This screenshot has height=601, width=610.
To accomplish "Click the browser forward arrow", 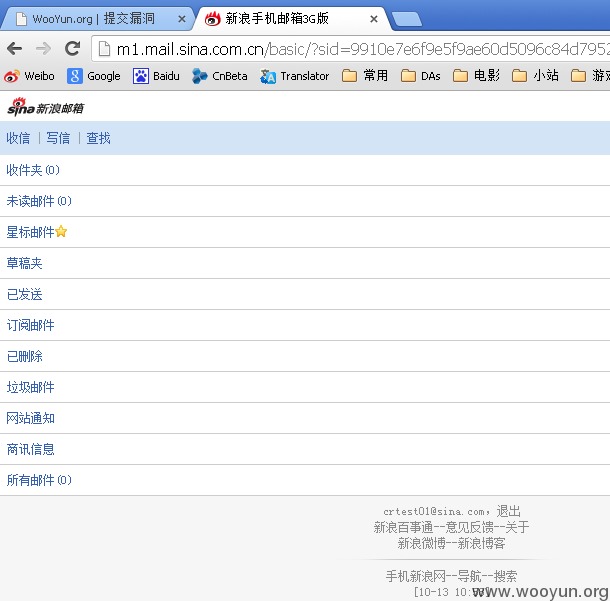I will click(43, 49).
